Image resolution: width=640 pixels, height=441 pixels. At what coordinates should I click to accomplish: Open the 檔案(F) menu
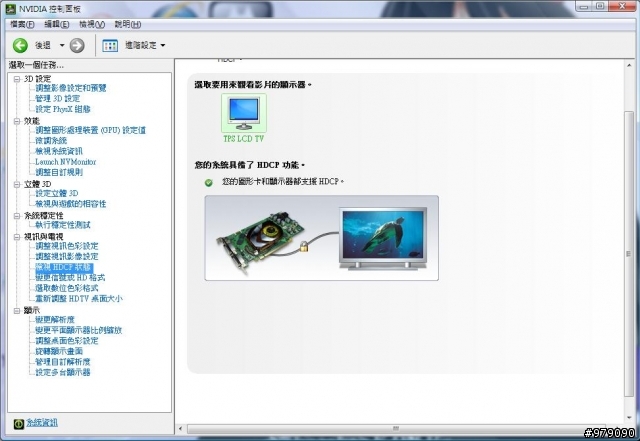[22, 24]
